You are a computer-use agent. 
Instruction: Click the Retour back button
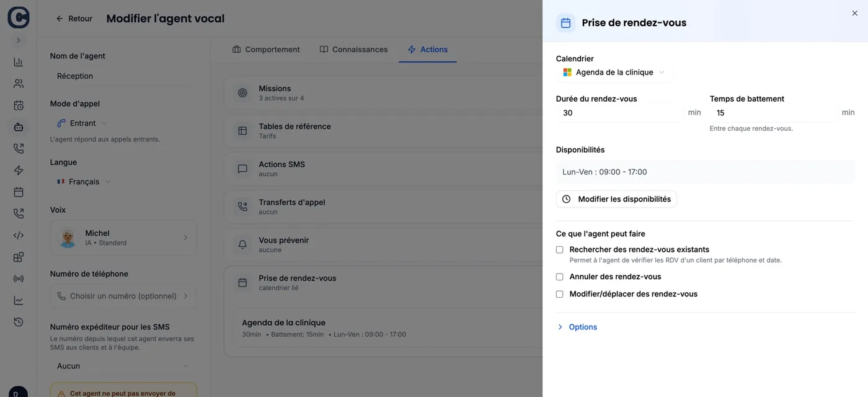pos(74,19)
